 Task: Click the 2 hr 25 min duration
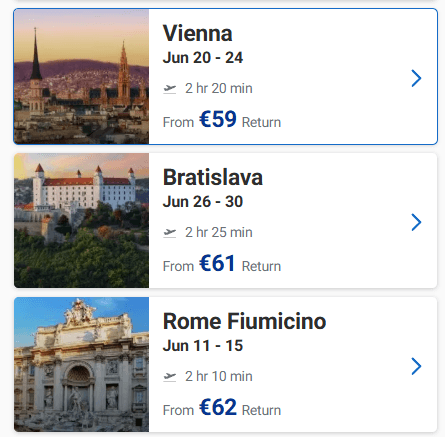click(x=219, y=232)
